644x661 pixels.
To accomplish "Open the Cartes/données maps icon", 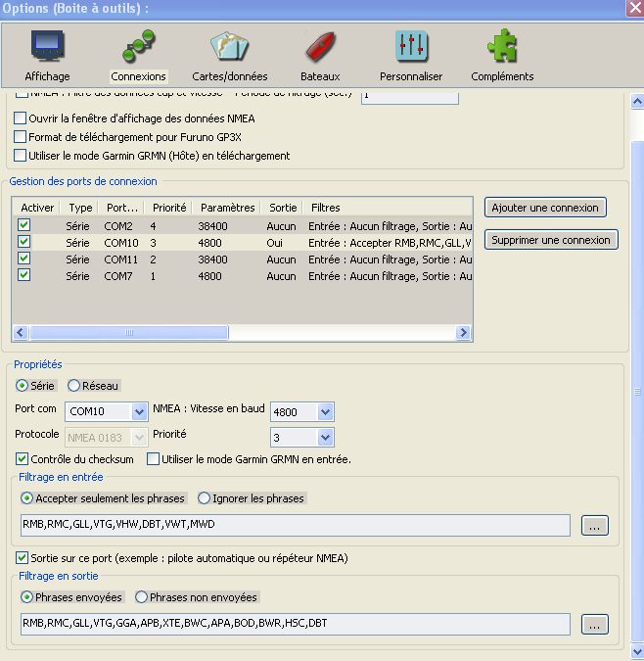I will tap(228, 47).
